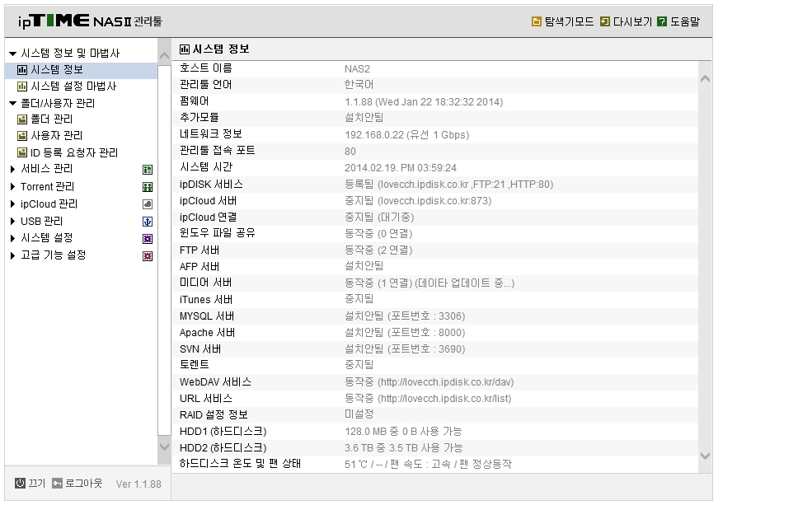Collapse the 폴더/사용자 관리 tree section

pos(13,104)
